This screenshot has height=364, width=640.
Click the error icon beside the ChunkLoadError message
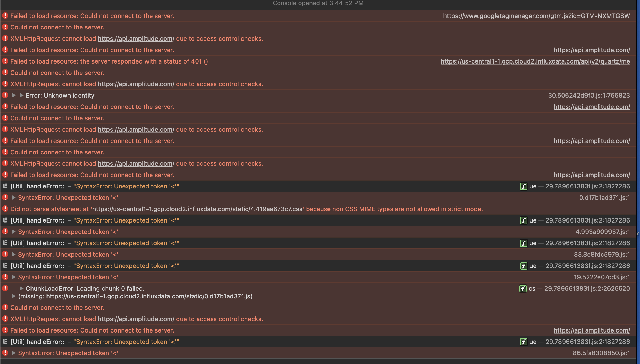[5, 288]
